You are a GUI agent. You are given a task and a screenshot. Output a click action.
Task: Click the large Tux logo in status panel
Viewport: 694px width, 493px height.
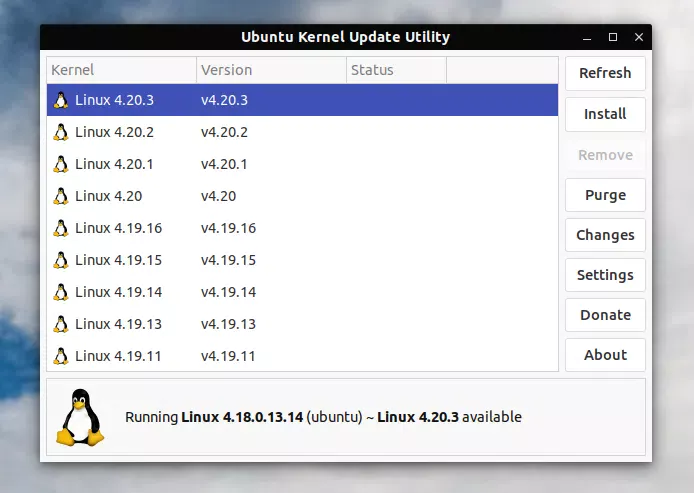pos(80,417)
